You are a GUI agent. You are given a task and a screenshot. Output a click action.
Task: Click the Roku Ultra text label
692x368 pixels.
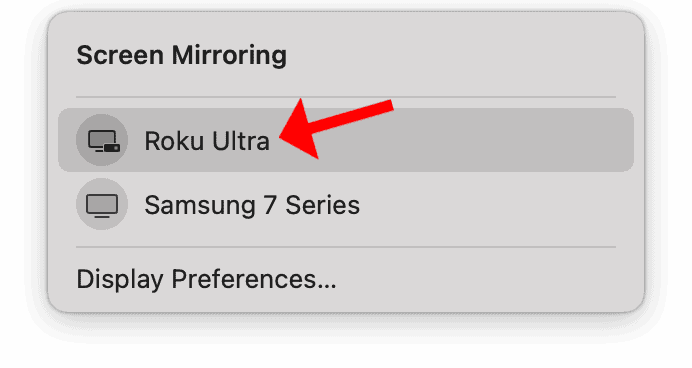coord(207,141)
